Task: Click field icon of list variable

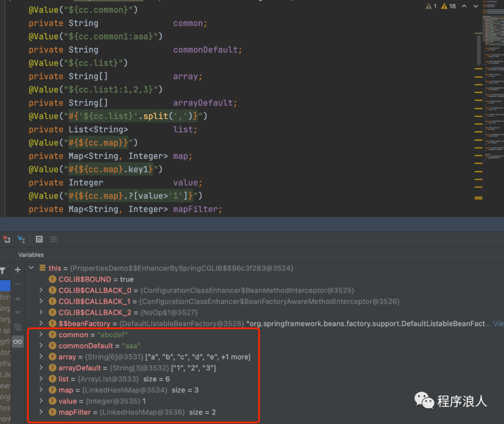Action: [52, 379]
